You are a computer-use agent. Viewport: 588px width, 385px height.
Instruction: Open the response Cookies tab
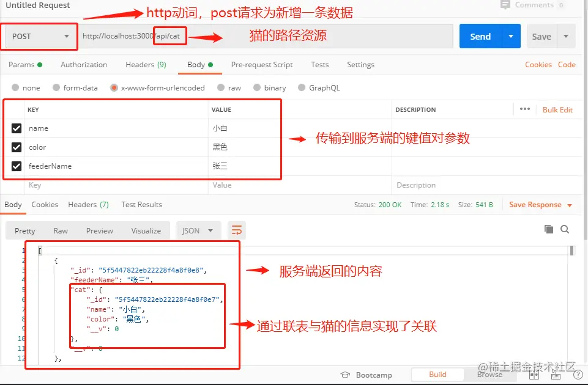coord(45,205)
